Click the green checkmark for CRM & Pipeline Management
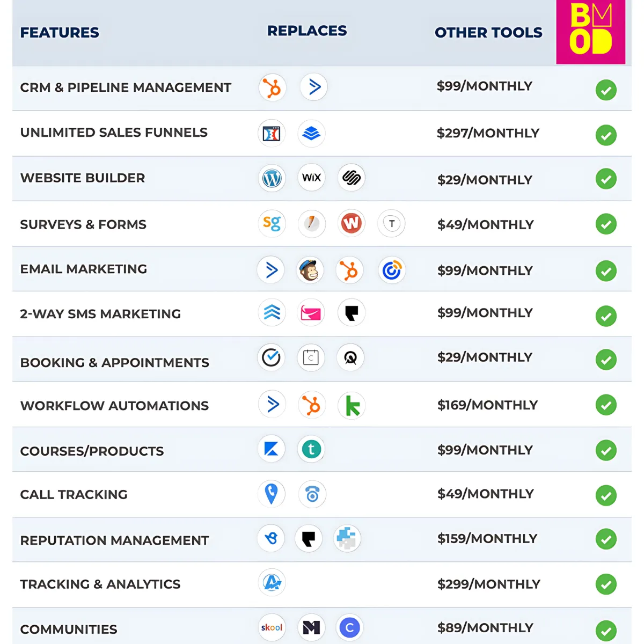The width and height of the screenshot is (644, 644). [x=606, y=90]
